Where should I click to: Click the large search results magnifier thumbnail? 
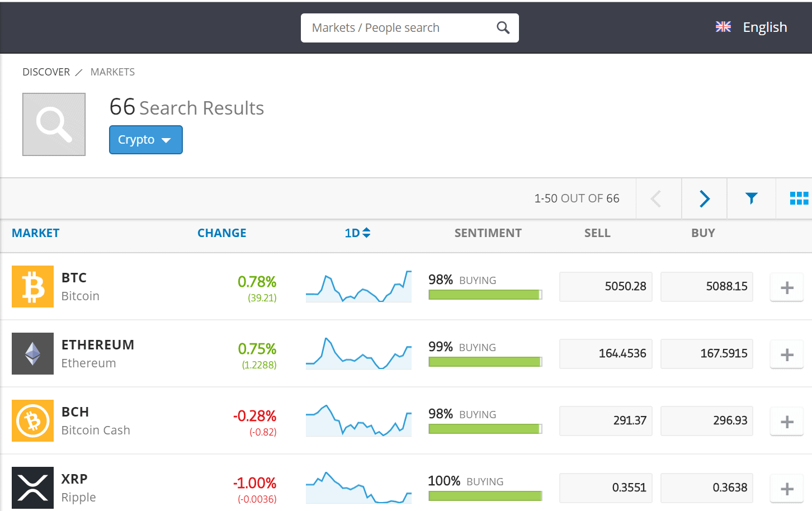click(x=54, y=124)
